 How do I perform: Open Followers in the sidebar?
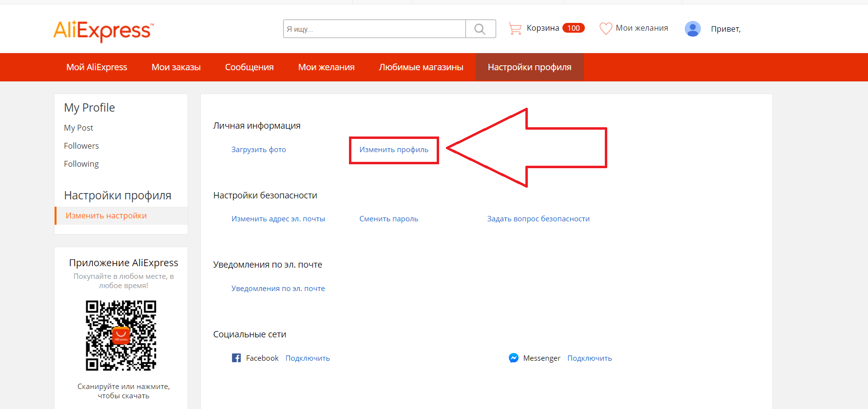coord(81,146)
